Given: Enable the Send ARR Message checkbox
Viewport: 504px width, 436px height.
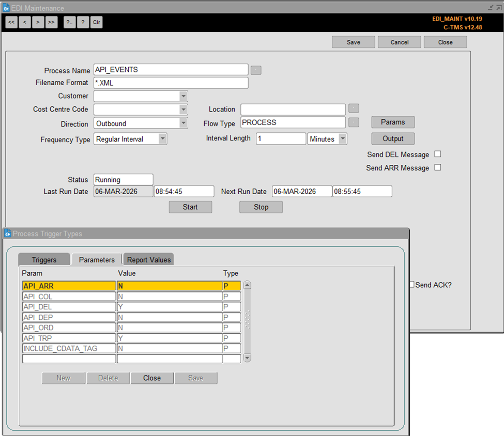Looking at the screenshot, I should point(436,167).
